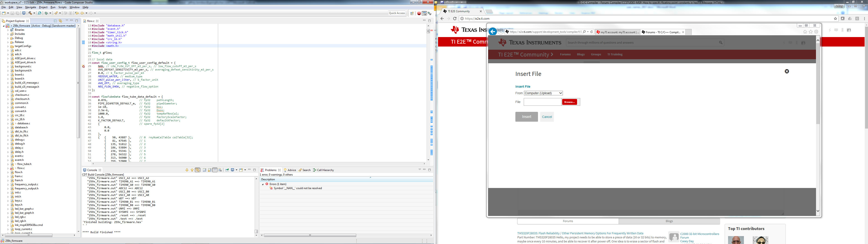Click the red Browse... button
Screen dimensions: 868x244
click(569, 102)
